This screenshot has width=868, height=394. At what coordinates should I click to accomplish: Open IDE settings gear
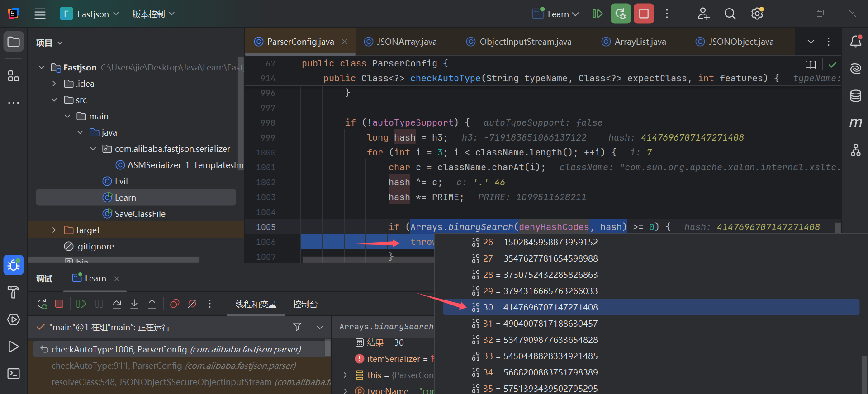tap(757, 14)
